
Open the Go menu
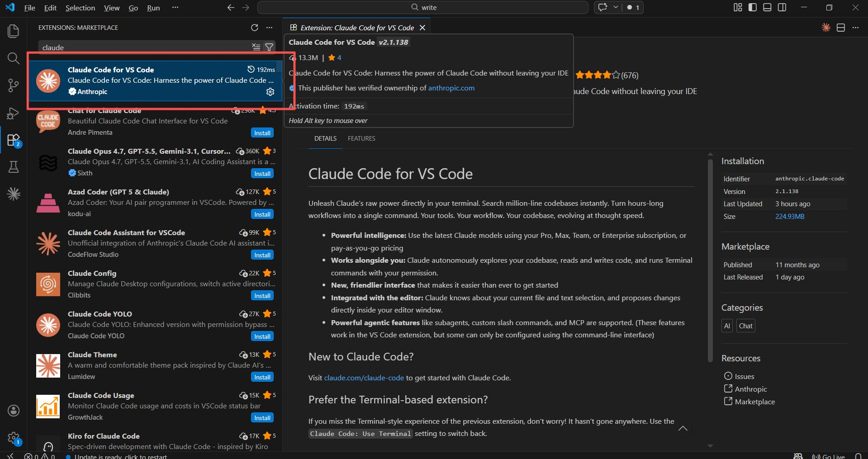point(133,8)
